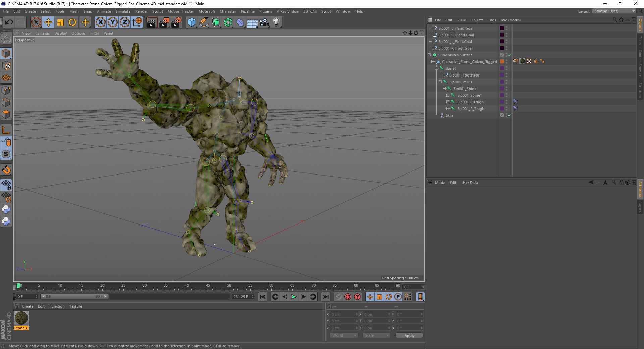644x349 pixels.
Task: Open the Render to Picture Viewer icon
Action: point(164,22)
